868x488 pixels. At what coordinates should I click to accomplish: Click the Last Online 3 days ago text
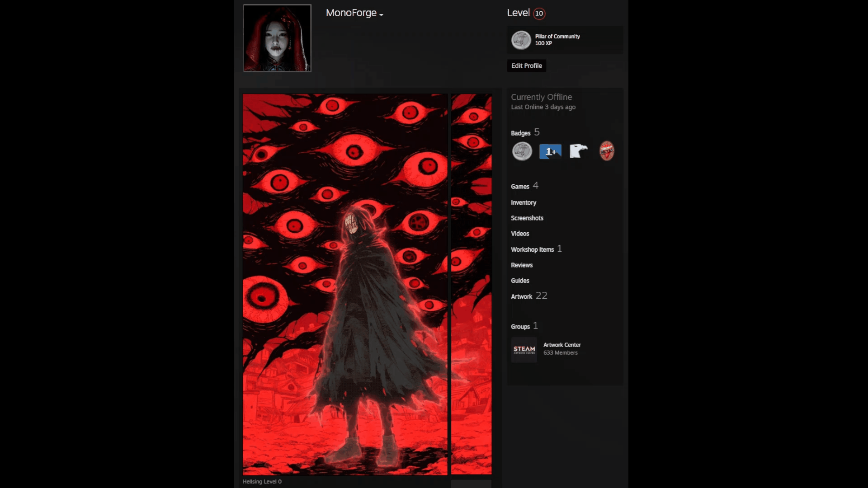543,107
